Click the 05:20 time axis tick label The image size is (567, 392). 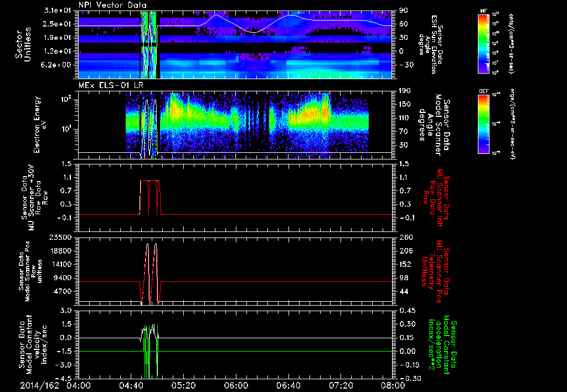[x=183, y=385]
